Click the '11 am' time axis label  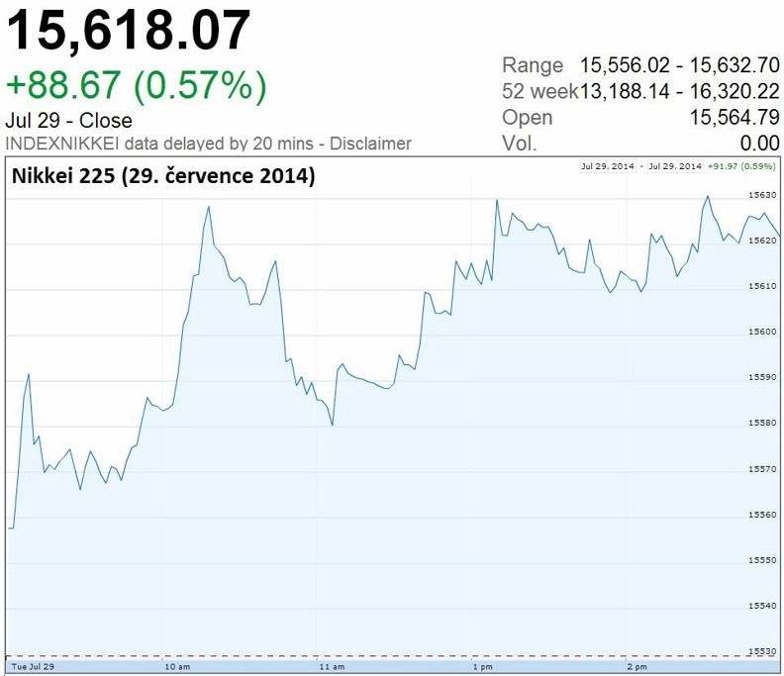(332, 667)
